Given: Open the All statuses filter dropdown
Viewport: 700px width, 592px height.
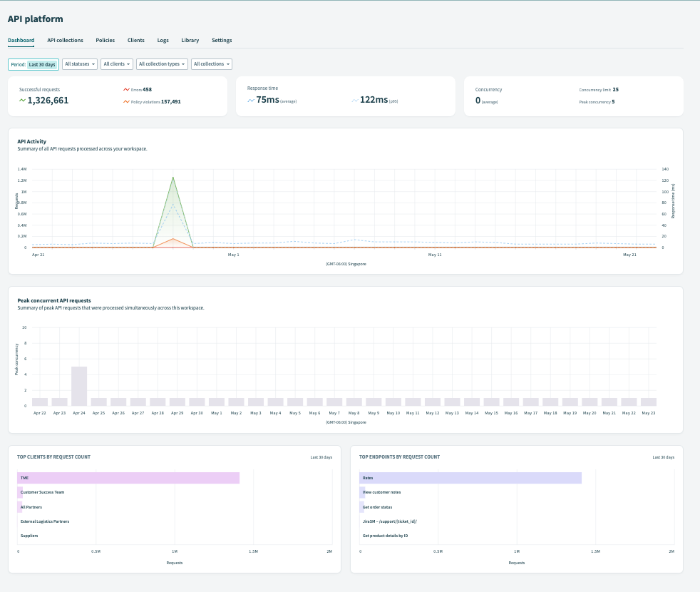Looking at the screenshot, I should (x=79, y=64).
